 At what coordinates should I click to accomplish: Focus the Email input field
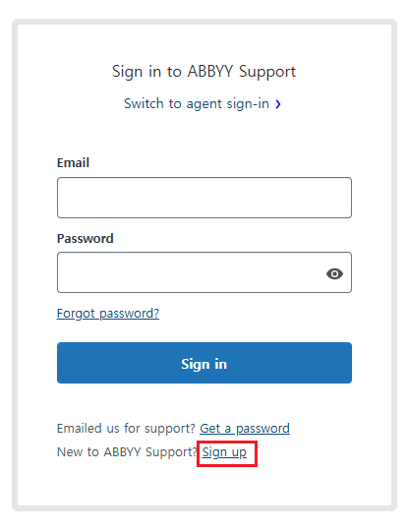[x=204, y=198]
